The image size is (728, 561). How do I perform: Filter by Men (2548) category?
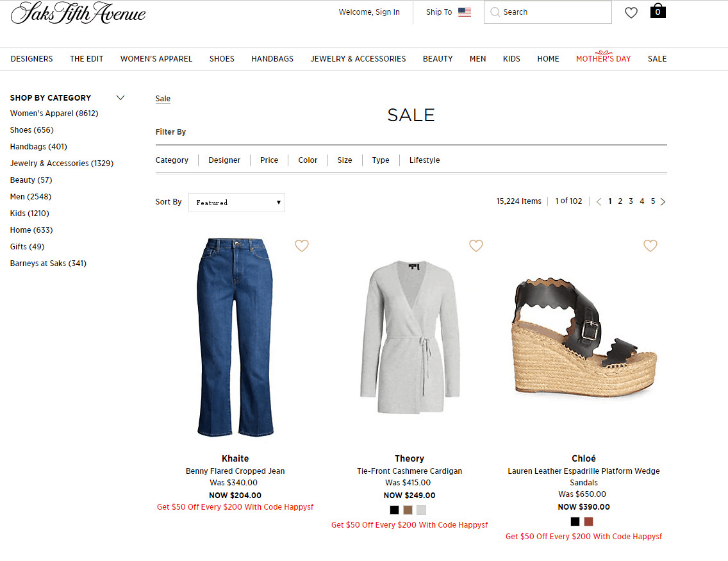coord(31,197)
